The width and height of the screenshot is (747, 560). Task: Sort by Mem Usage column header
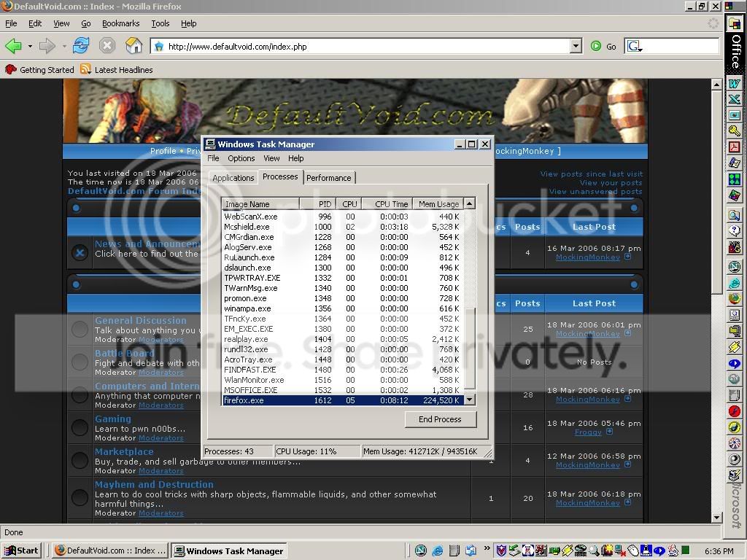438,204
